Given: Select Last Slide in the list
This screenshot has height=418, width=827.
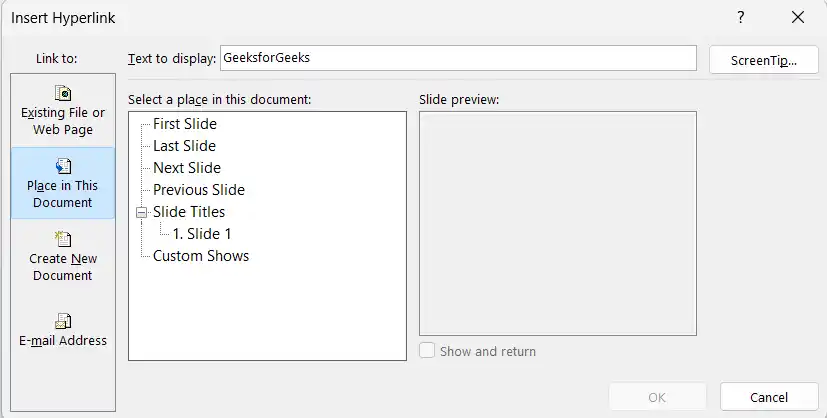Looking at the screenshot, I should [184, 146].
